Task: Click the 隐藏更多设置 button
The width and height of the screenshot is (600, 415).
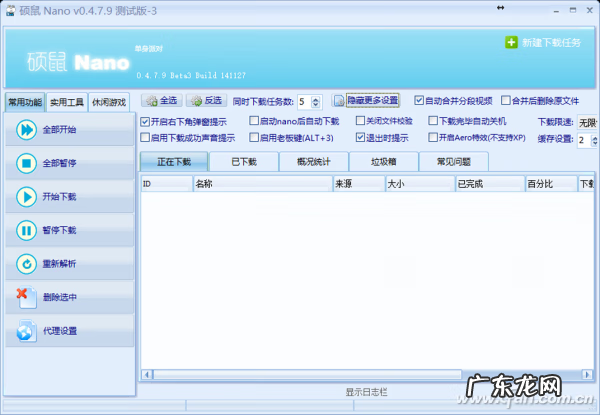Action: [366, 101]
